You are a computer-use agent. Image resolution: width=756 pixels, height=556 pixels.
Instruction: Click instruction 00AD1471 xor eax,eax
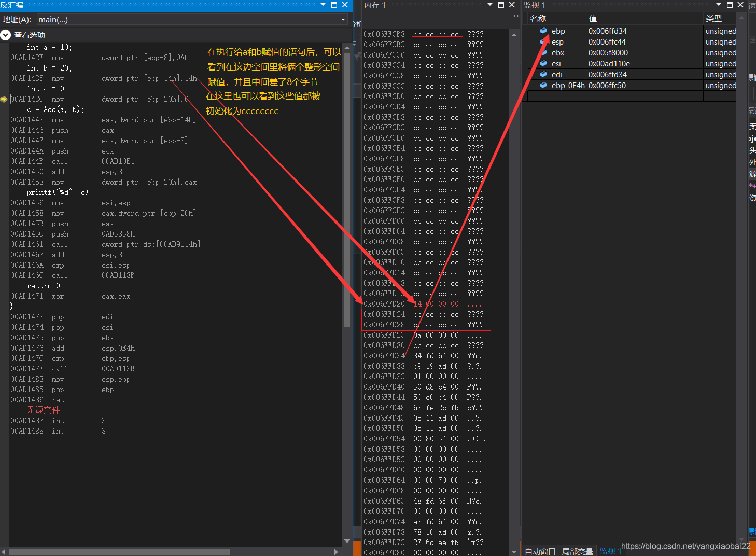pos(71,296)
